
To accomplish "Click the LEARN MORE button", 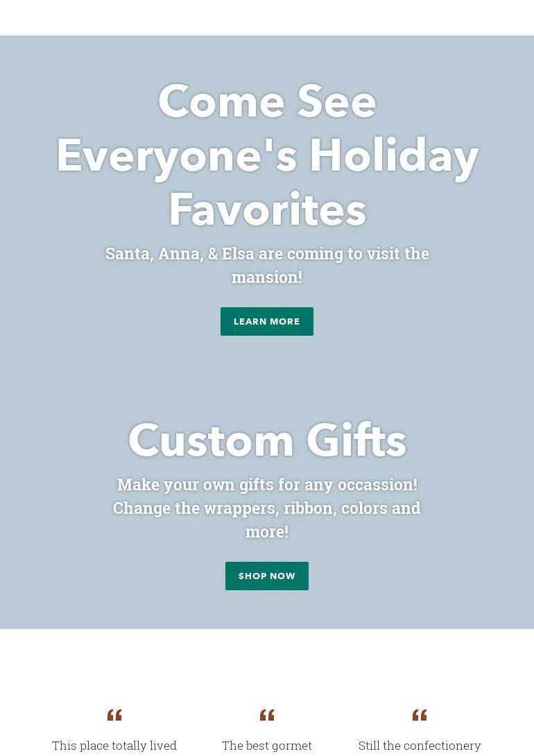I will click(x=266, y=321).
